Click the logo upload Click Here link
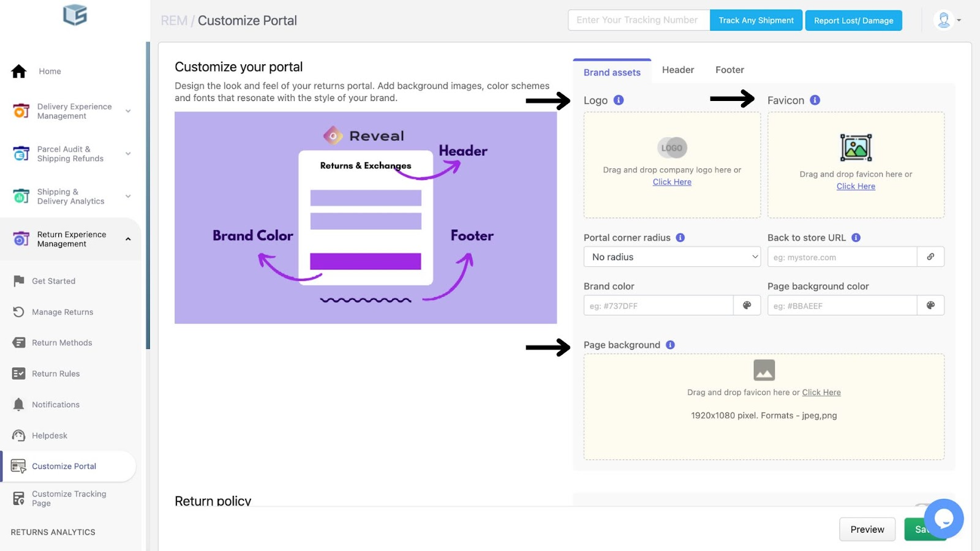980x551 pixels. (672, 182)
